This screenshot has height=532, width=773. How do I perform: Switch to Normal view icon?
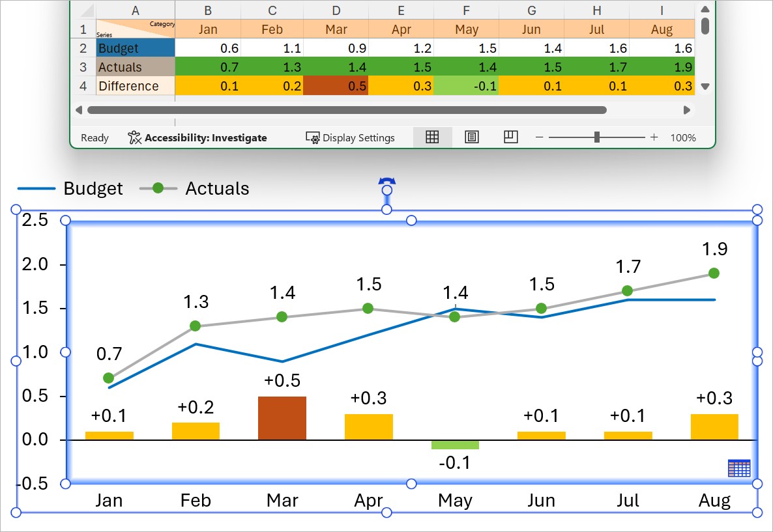pos(432,137)
